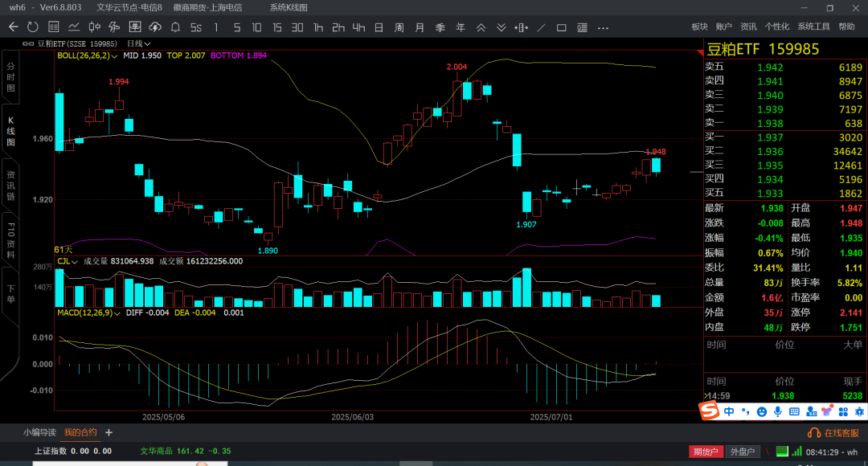Open the quote list table icon
The width and height of the screenshot is (868, 466).
53,27
